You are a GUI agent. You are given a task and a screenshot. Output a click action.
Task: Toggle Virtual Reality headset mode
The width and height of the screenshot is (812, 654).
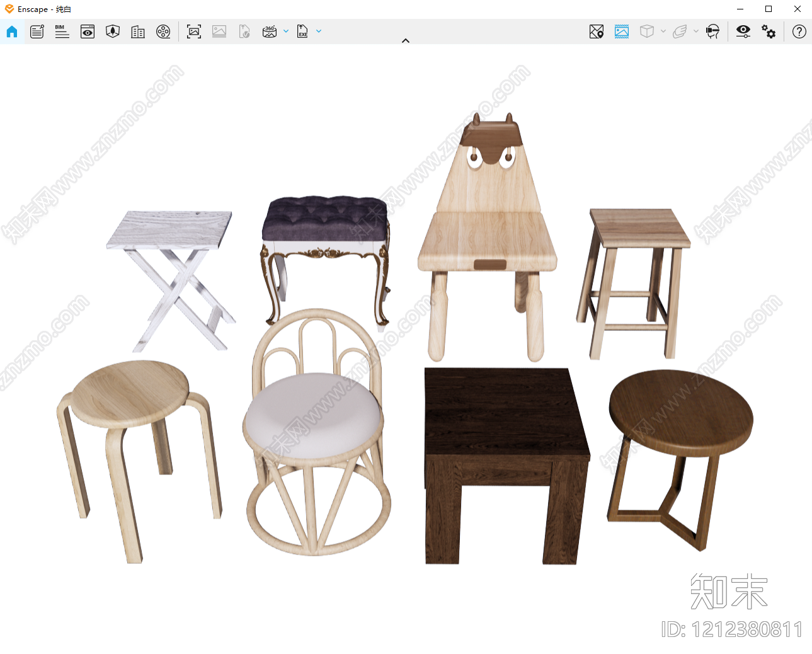point(712,32)
